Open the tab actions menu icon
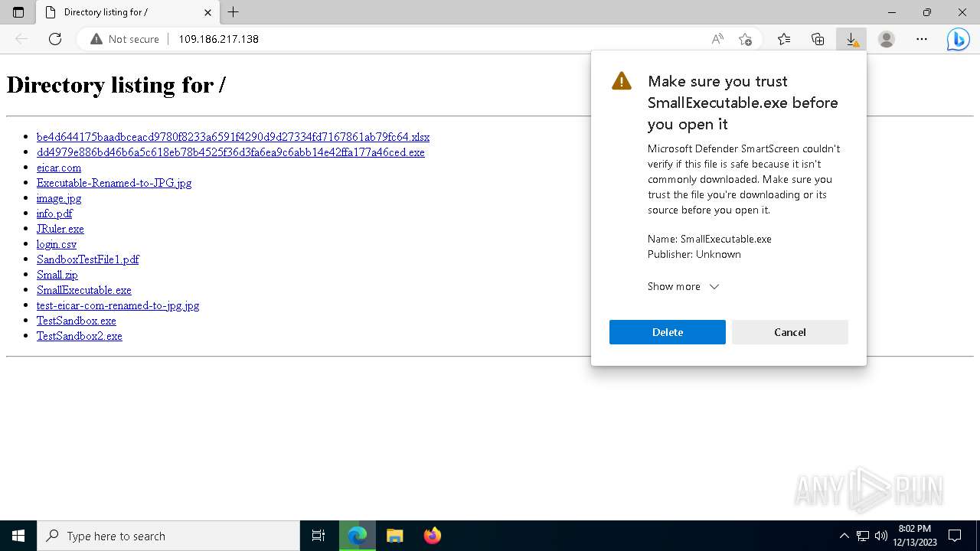 click(18, 12)
